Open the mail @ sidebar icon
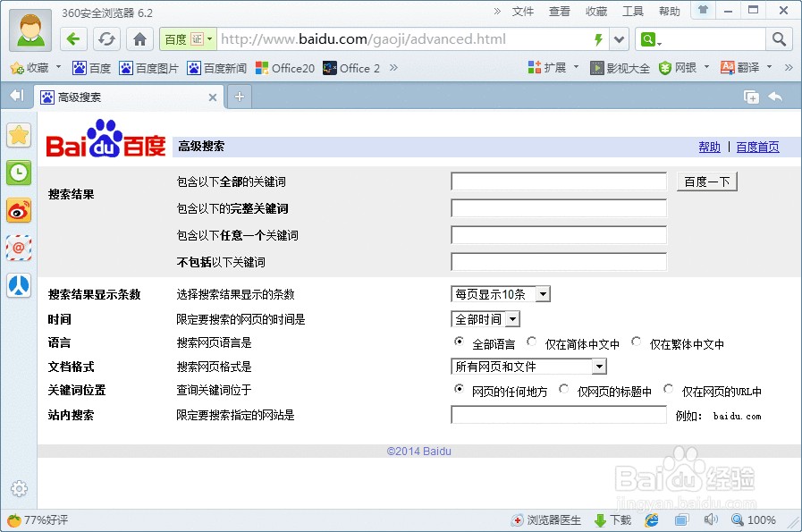Viewport: 802px width, 532px height. 19,248
